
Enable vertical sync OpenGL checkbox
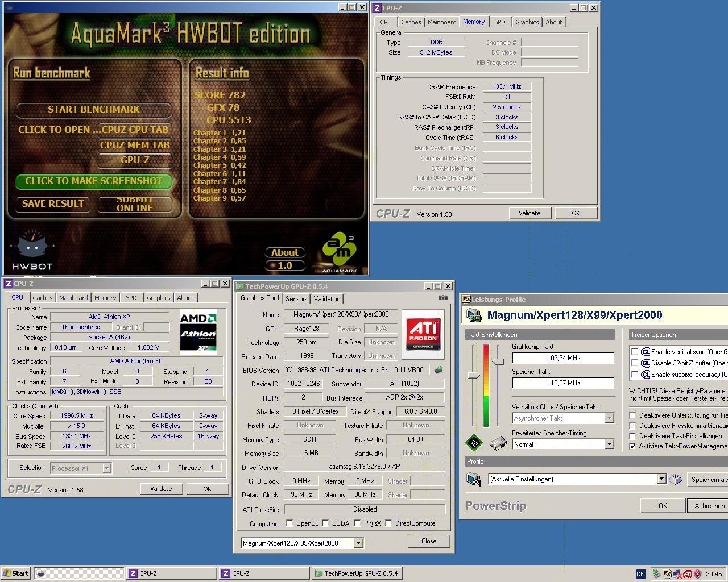(635, 352)
